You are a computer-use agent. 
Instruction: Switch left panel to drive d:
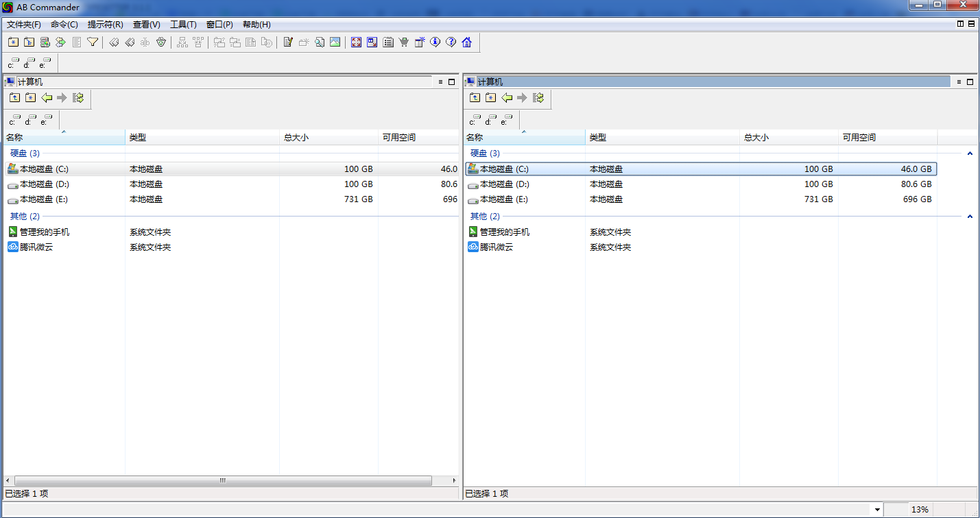coord(31,120)
